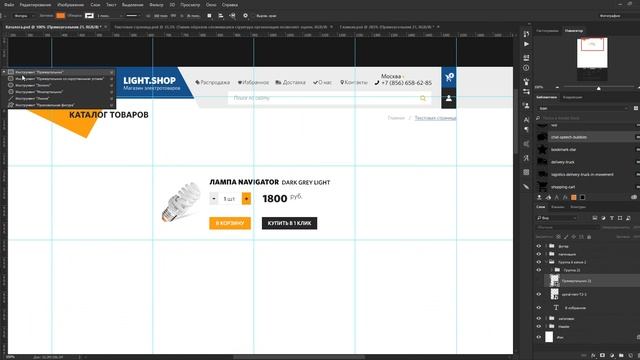640x360 pixels.
Task: Filter layers by type (T) icon
Action: pyautogui.click(x=611, y=218)
